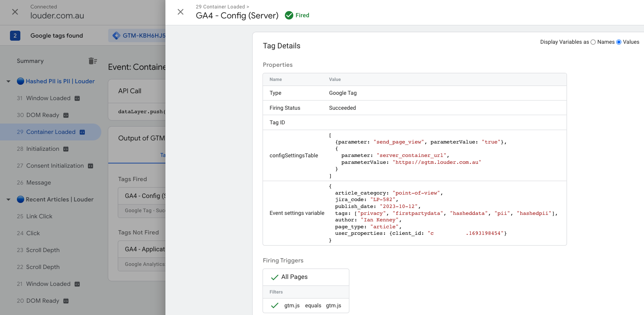Click code icon beside 29 Container Loaded
Screen dimensions: 644x315
tap(82, 132)
